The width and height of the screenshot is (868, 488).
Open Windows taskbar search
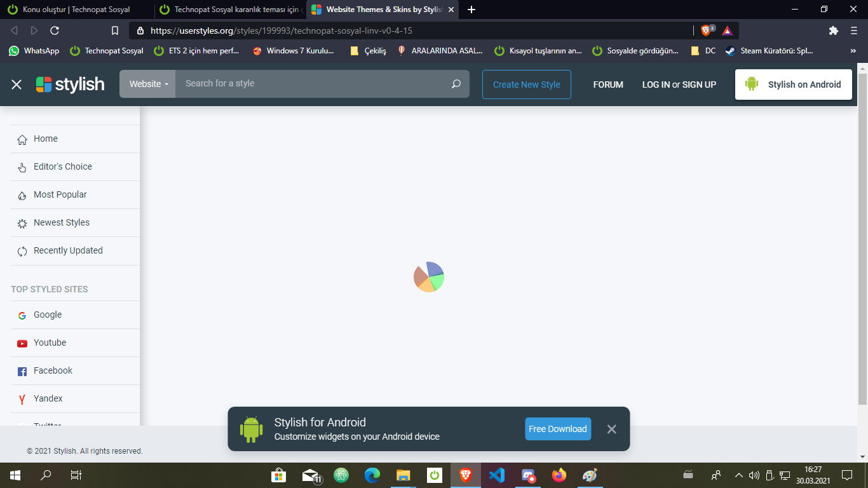click(46, 475)
